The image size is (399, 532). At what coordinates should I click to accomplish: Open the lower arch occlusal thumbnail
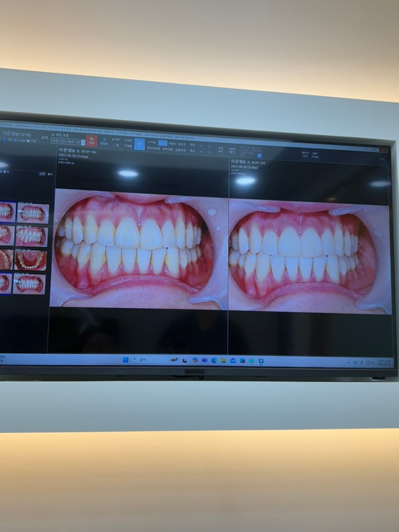30,260
